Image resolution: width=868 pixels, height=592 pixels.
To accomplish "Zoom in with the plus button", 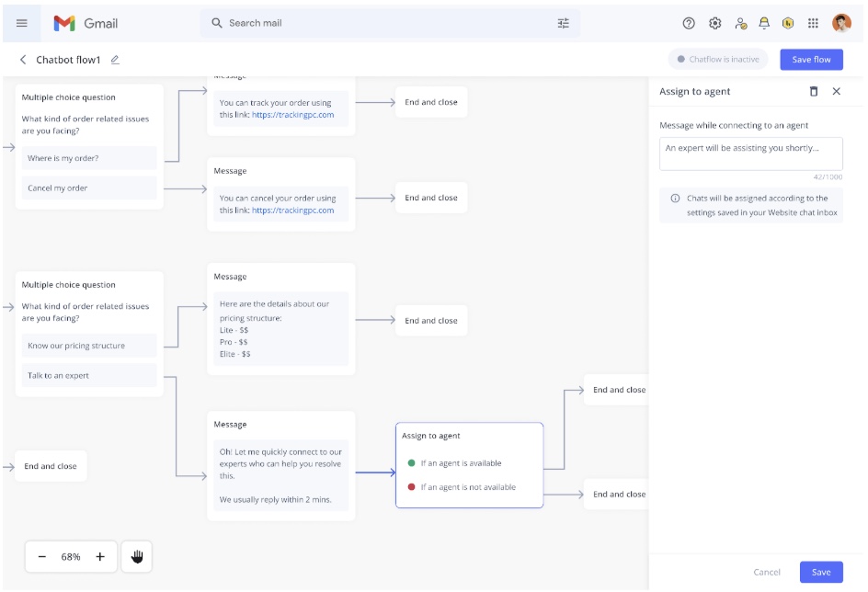I will click(100, 556).
